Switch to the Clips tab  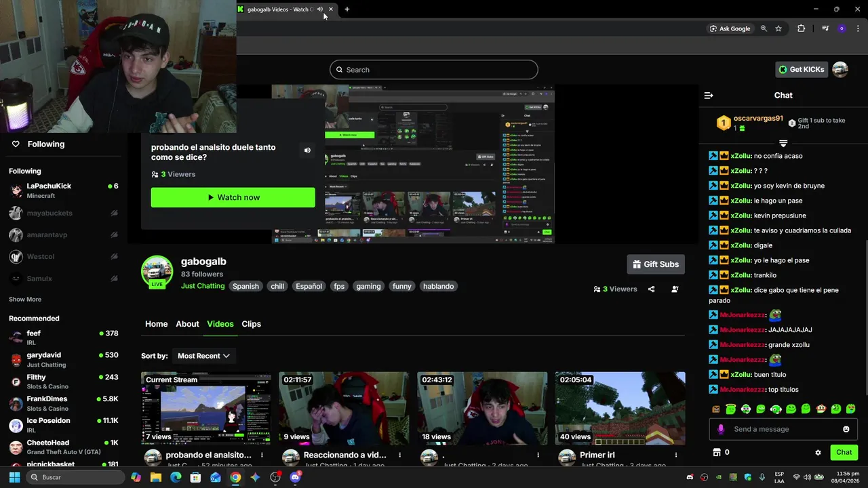tap(251, 324)
